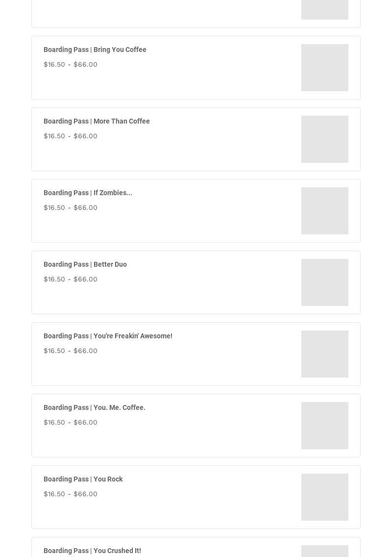The image size is (392, 557).
Task: Select the price under Better Duo
Action: (70, 279)
